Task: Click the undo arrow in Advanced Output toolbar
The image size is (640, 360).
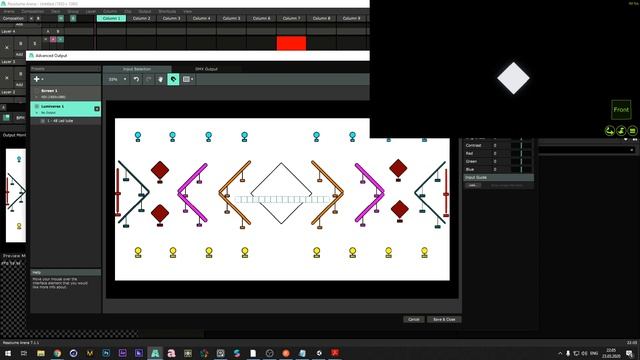Action: (x=136, y=79)
